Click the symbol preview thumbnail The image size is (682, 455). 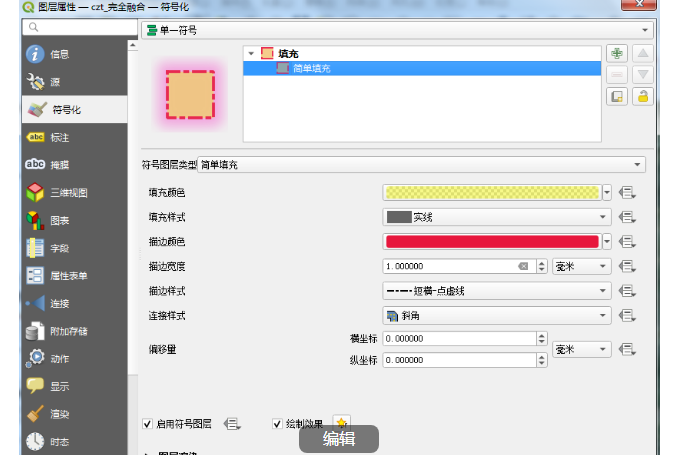190,94
